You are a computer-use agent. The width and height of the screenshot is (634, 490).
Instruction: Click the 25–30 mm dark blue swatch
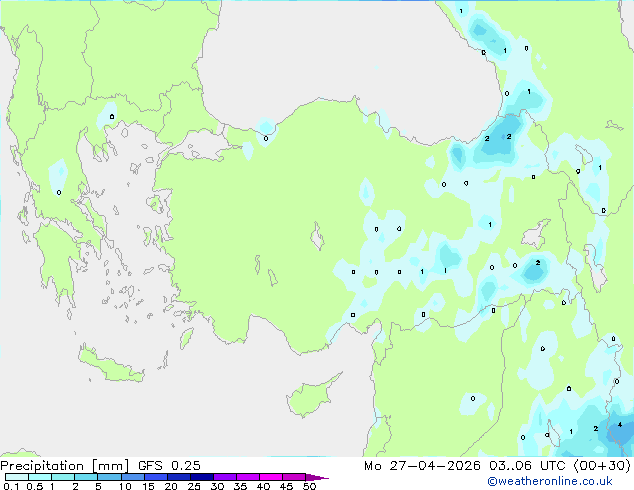click(x=201, y=477)
